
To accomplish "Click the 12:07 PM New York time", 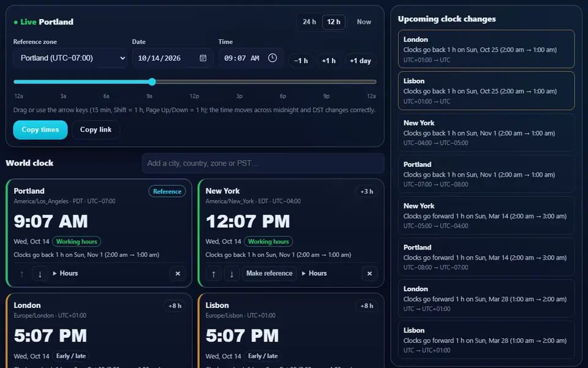I will click(248, 221).
